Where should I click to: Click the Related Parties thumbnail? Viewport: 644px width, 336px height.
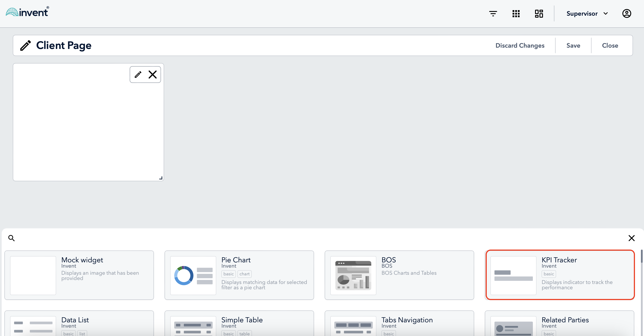[513, 326]
